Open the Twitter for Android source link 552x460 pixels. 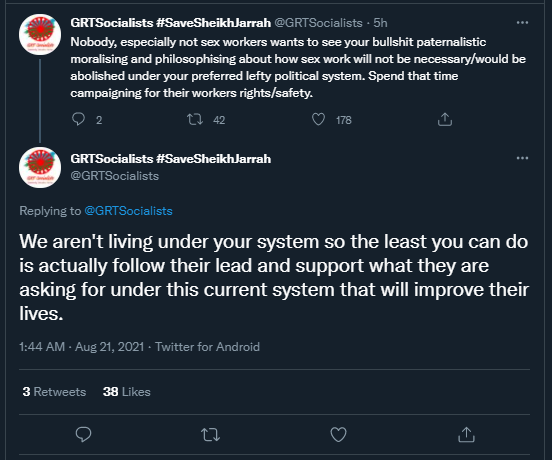pyautogui.click(x=207, y=347)
